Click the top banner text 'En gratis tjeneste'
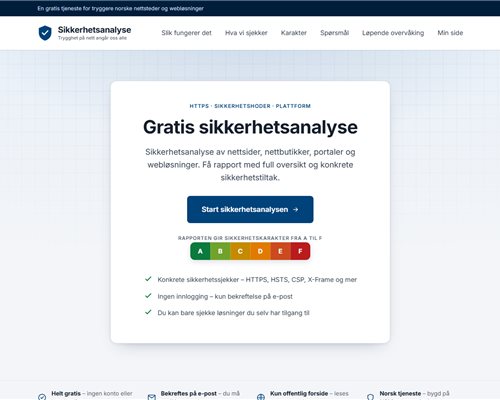The image size is (500, 400). pyautogui.click(x=120, y=8)
